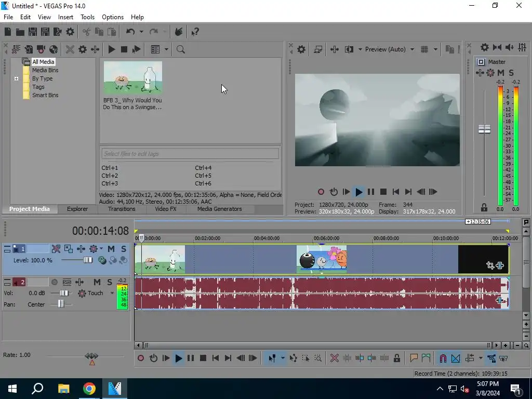This screenshot has height=399, width=532.
Task: Expand the By Type media tree
Action: click(16, 78)
